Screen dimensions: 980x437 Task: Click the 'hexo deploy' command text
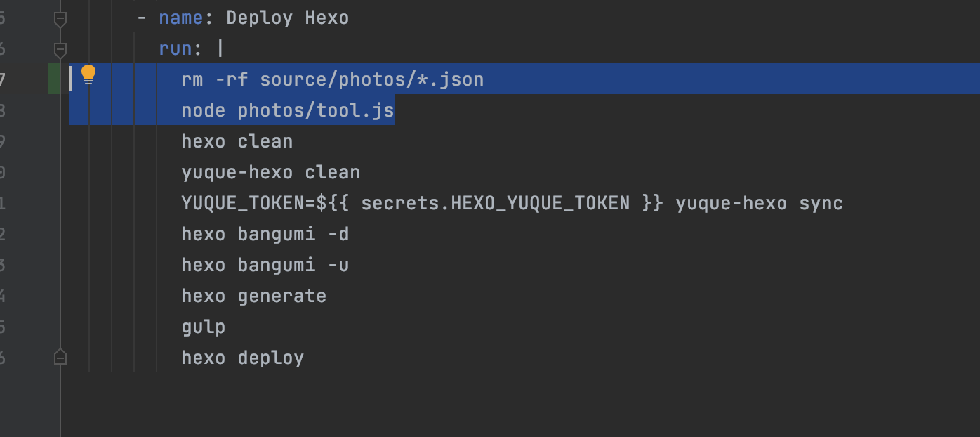(242, 358)
